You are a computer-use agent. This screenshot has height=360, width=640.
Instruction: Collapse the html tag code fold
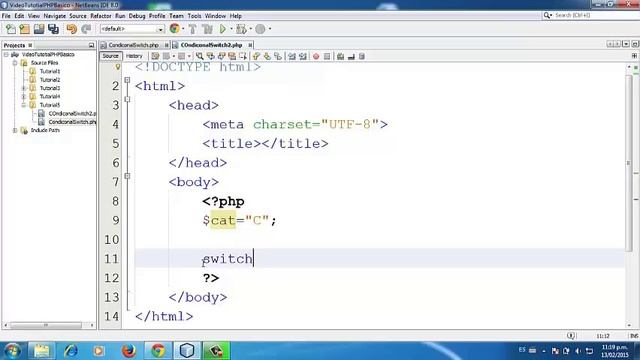pyautogui.click(x=127, y=80)
